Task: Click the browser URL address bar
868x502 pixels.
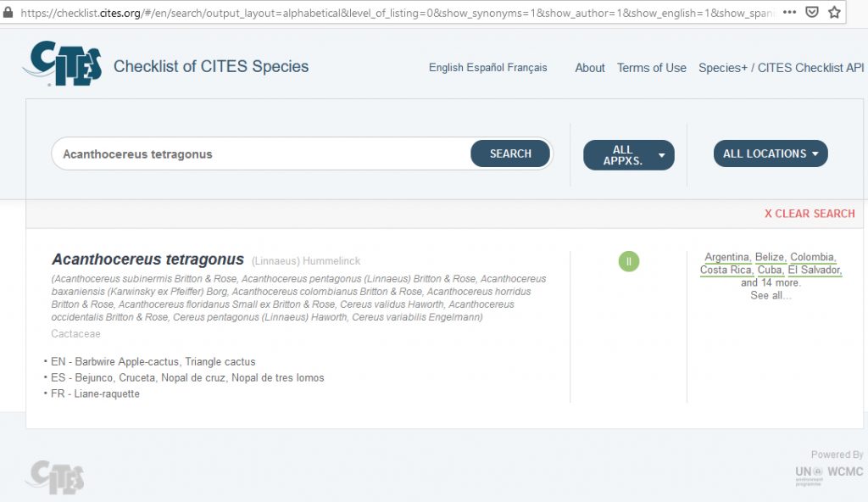Action: click(x=396, y=12)
